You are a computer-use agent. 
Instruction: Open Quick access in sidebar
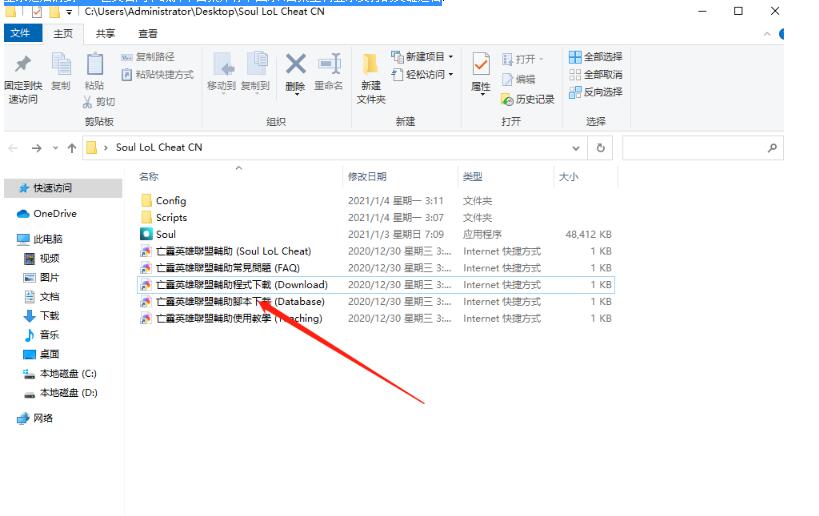pos(63,188)
